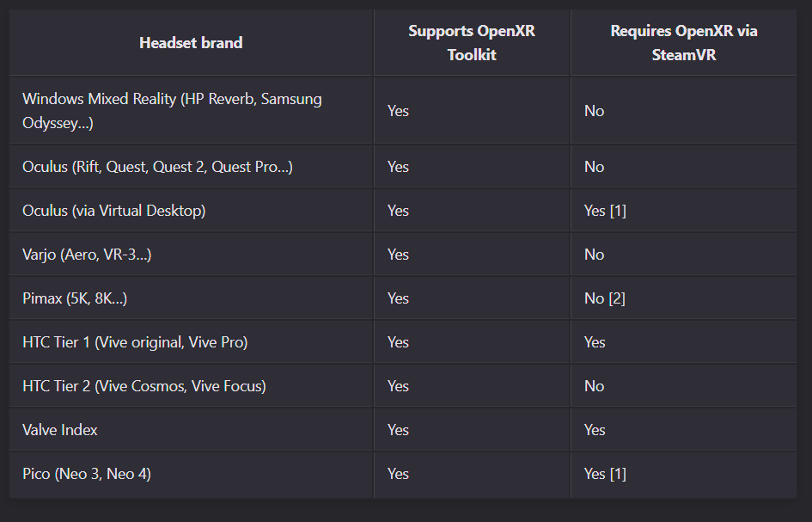Click the "Requires OpenXR via SteamVR" header

pyautogui.click(x=683, y=42)
